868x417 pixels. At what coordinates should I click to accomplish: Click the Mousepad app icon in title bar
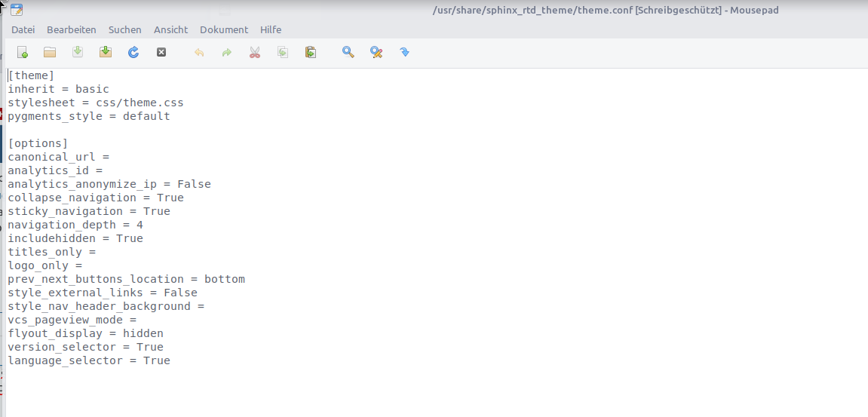coord(16,10)
